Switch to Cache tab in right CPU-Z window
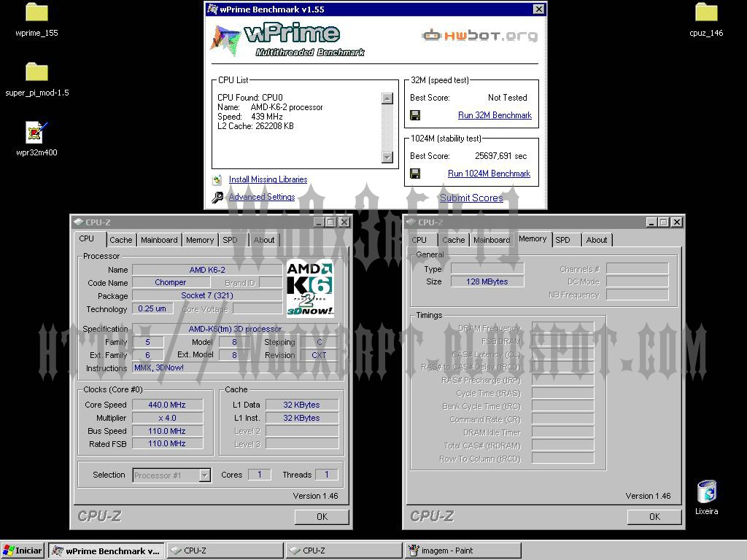This screenshot has height=560, width=747. [x=453, y=240]
